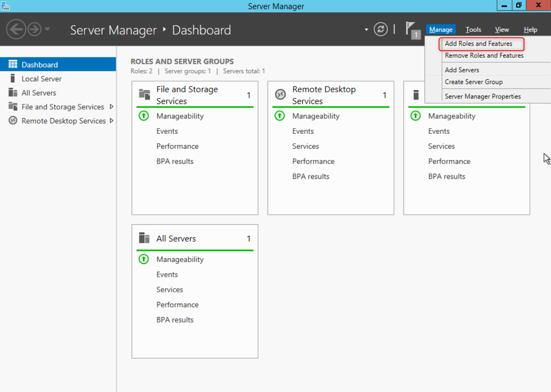551x392 pixels.
Task: Click the green Manageability icon in All Servers tile
Action: coord(144,259)
